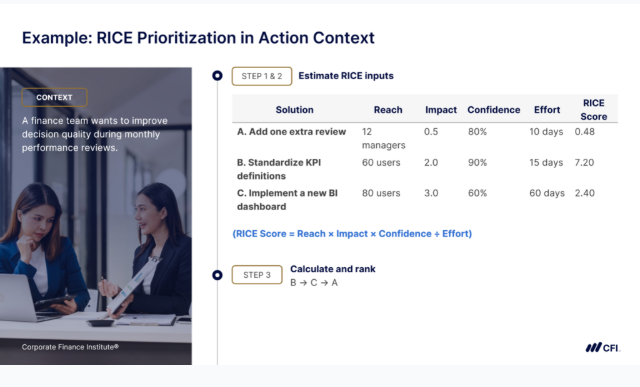This screenshot has width=640, height=387.
Task: Click the confidence value '90%'
Action: pyautogui.click(x=477, y=162)
